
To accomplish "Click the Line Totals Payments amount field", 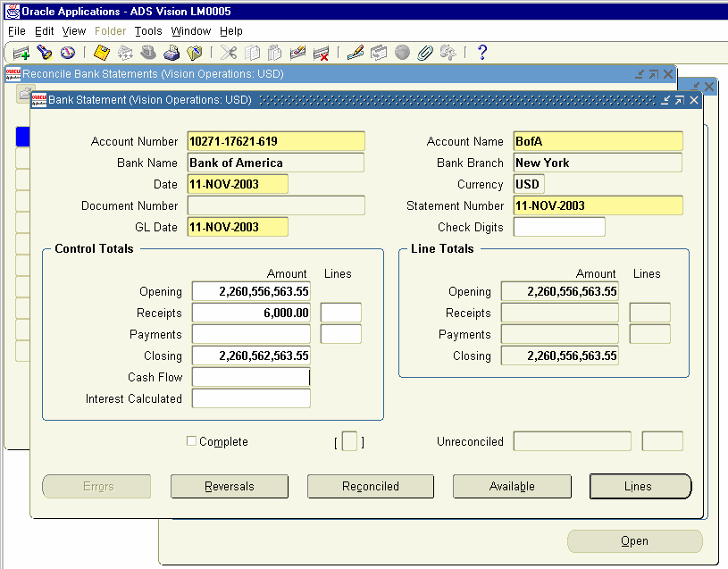I will click(x=560, y=334).
